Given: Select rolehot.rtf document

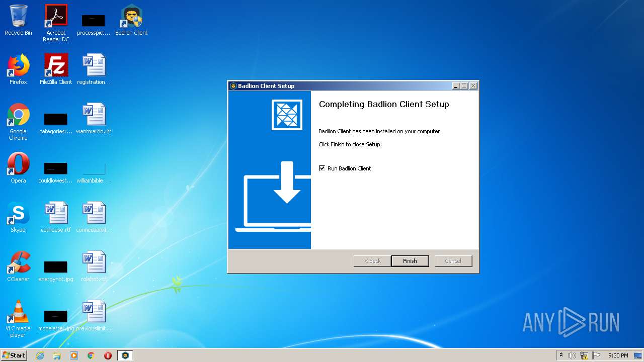Looking at the screenshot, I should tap(94, 267).
